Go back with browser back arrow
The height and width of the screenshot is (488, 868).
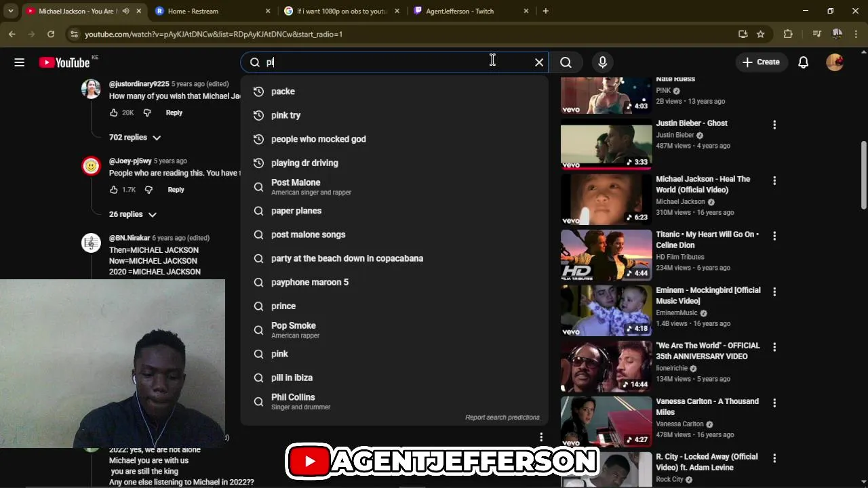[x=12, y=34]
